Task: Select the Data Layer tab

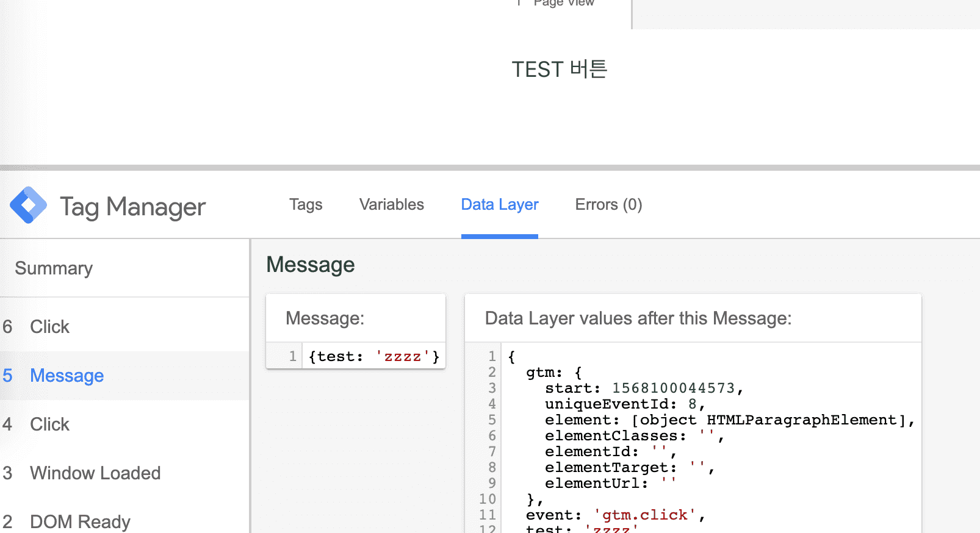Action: (x=499, y=205)
